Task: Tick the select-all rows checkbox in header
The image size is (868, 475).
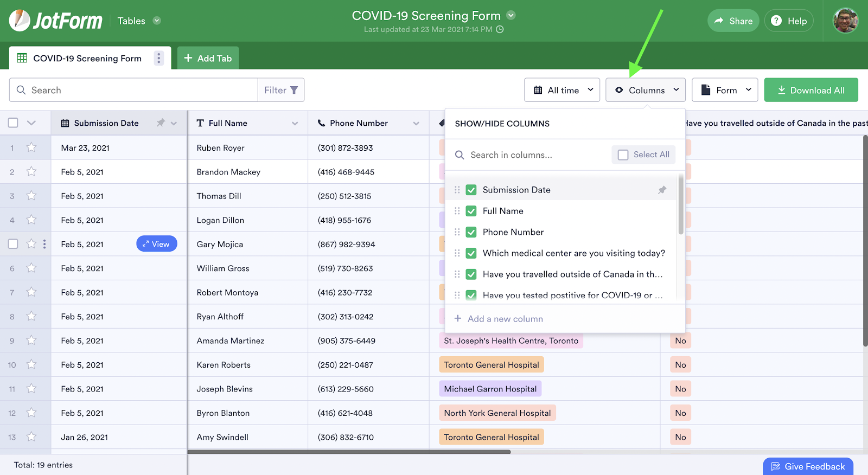Action: click(13, 123)
